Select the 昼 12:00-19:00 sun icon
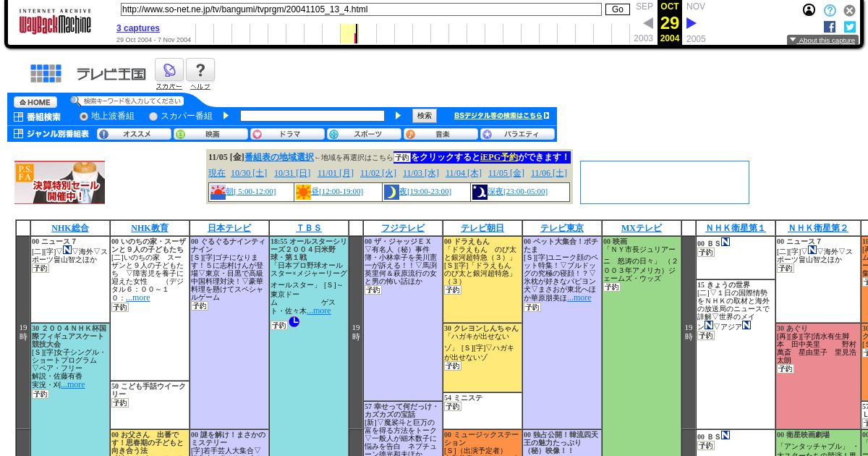Image resolution: width=868 pixels, height=456 pixels. (303, 192)
